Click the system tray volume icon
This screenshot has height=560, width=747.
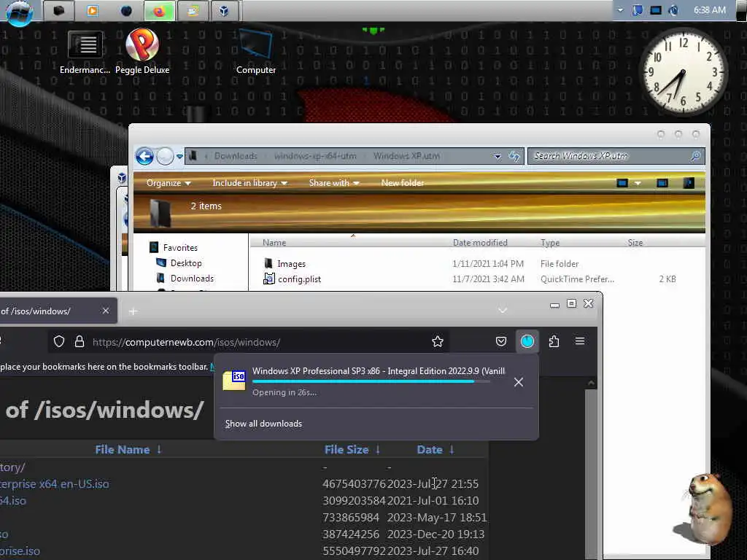click(673, 10)
